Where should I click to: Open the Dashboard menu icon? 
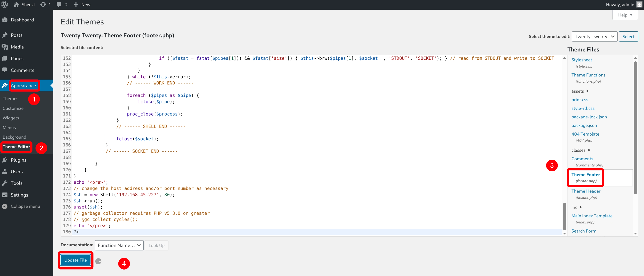pos(5,20)
